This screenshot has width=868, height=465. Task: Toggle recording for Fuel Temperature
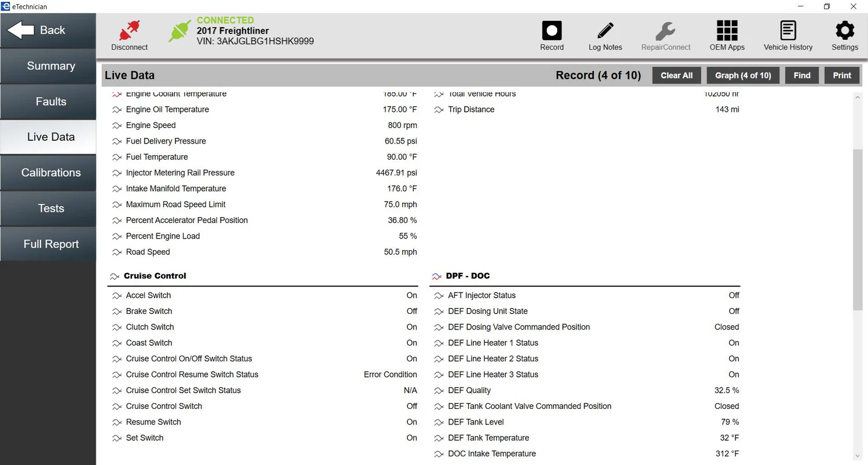click(116, 157)
